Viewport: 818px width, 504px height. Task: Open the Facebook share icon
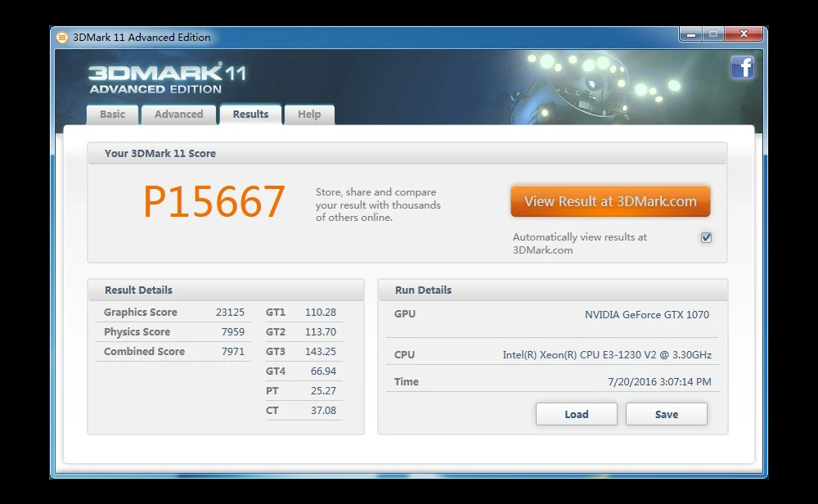click(x=743, y=67)
